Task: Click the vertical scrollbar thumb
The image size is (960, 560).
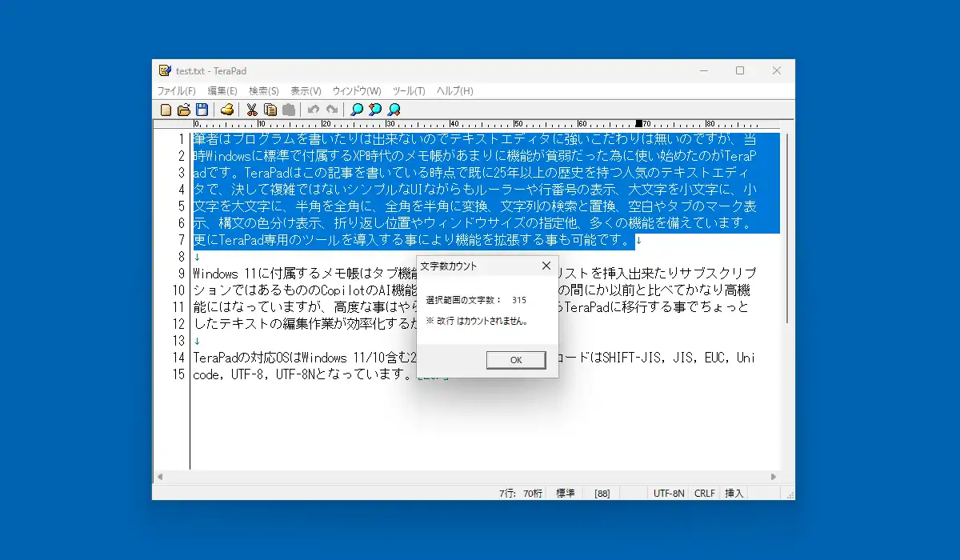Action: coord(788,228)
